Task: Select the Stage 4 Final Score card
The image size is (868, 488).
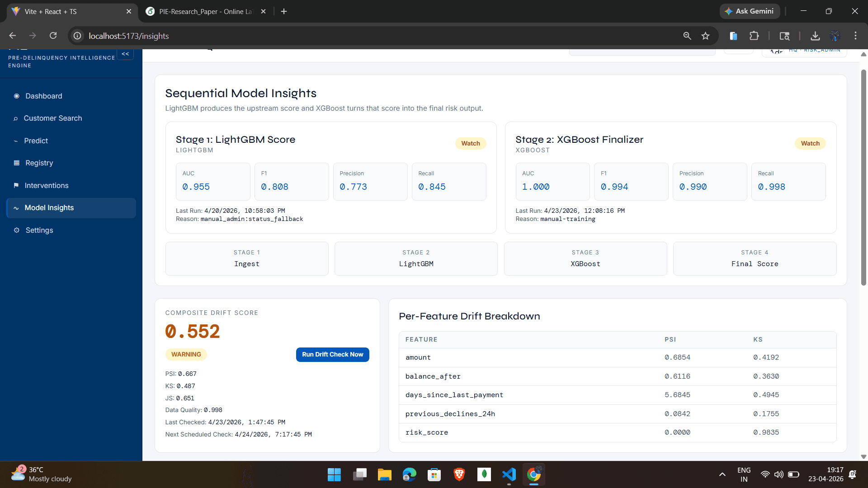Action: coord(755,258)
